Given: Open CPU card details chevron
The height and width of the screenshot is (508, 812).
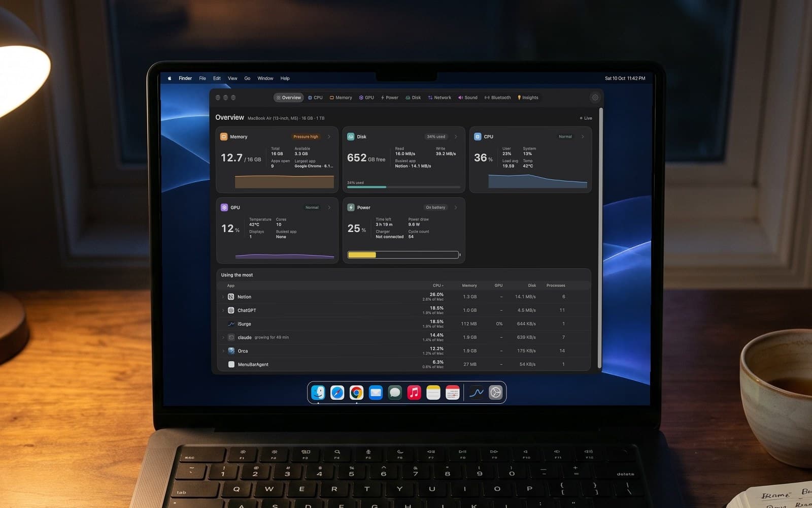Looking at the screenshot, I should point(583,137).
